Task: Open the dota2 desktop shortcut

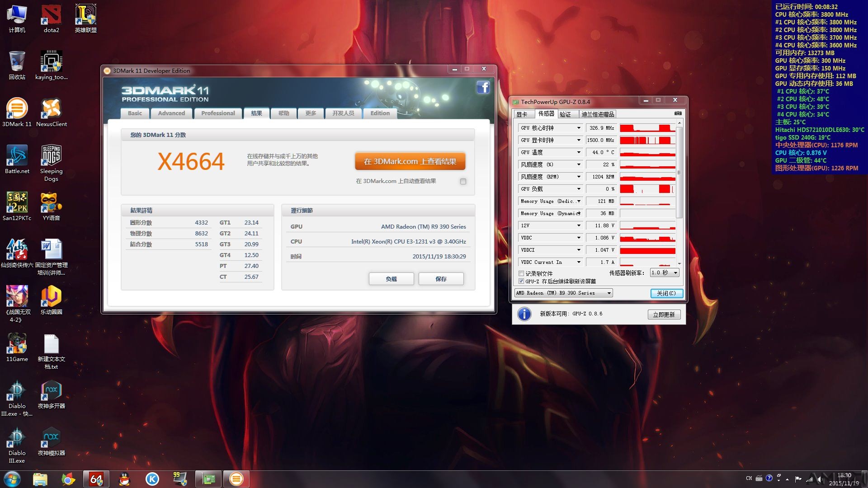Action: [x=51, y=19]
